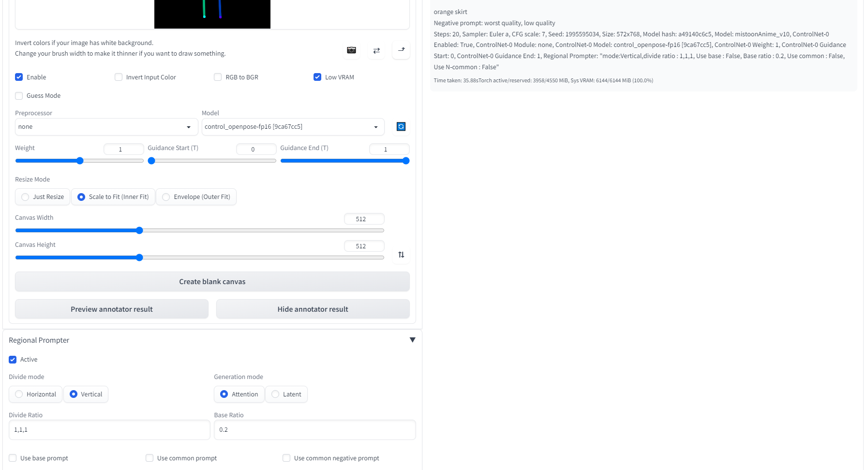Screen dimensions: 868x470
Task: Click inside the Divide Ratio input field
Action: pos(109,429)
